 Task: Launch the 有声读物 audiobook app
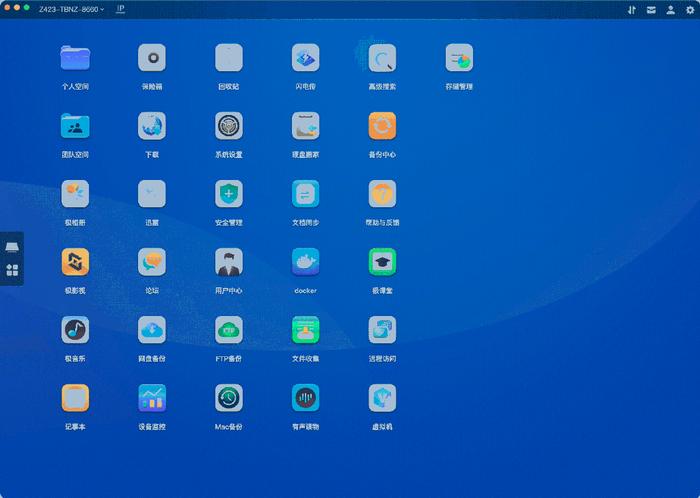[x=305, y=398]
